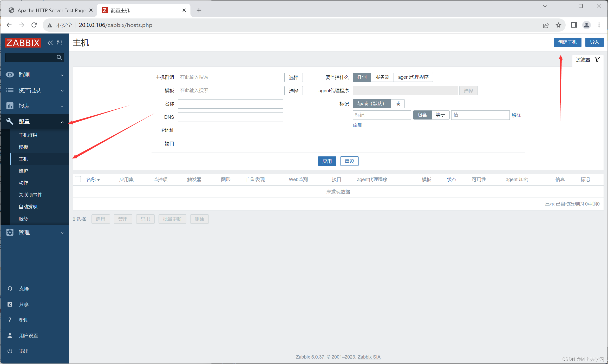
Task: Select 等于 tag operator
Action: (440, 115)
